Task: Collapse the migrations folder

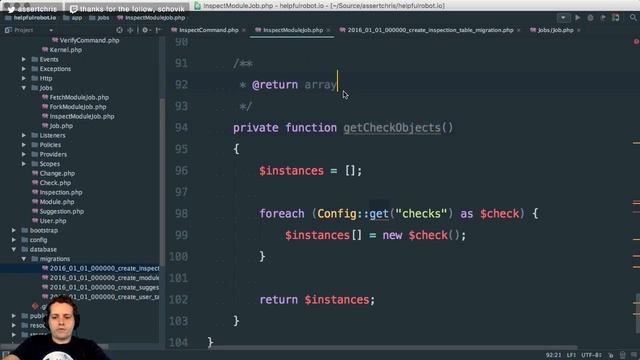Action: pos(24,259)
